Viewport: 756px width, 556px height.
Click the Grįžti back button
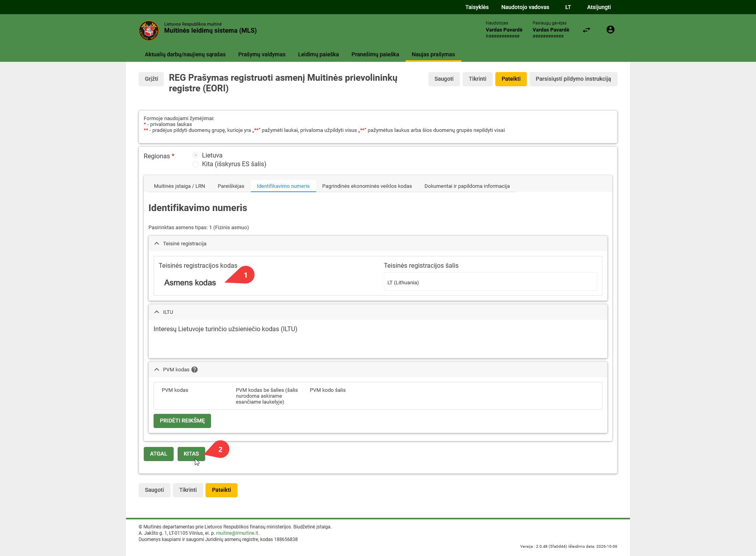[x=151, y=79]
